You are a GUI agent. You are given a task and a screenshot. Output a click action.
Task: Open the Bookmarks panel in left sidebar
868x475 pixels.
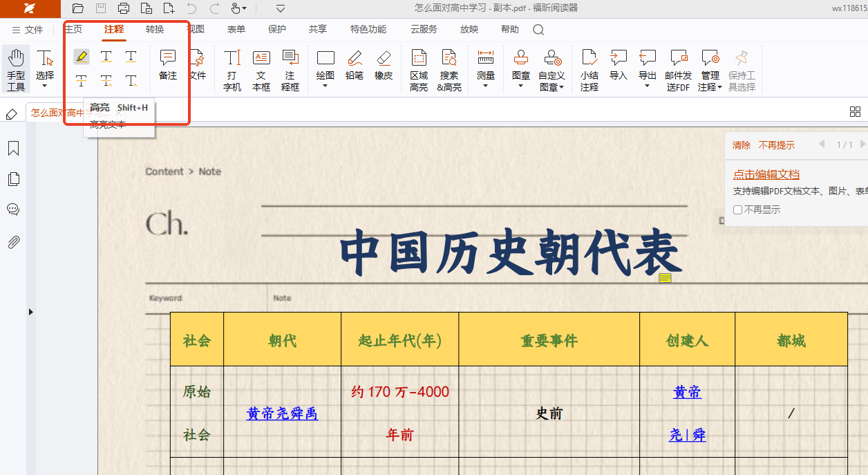click(x=13, y=149)
